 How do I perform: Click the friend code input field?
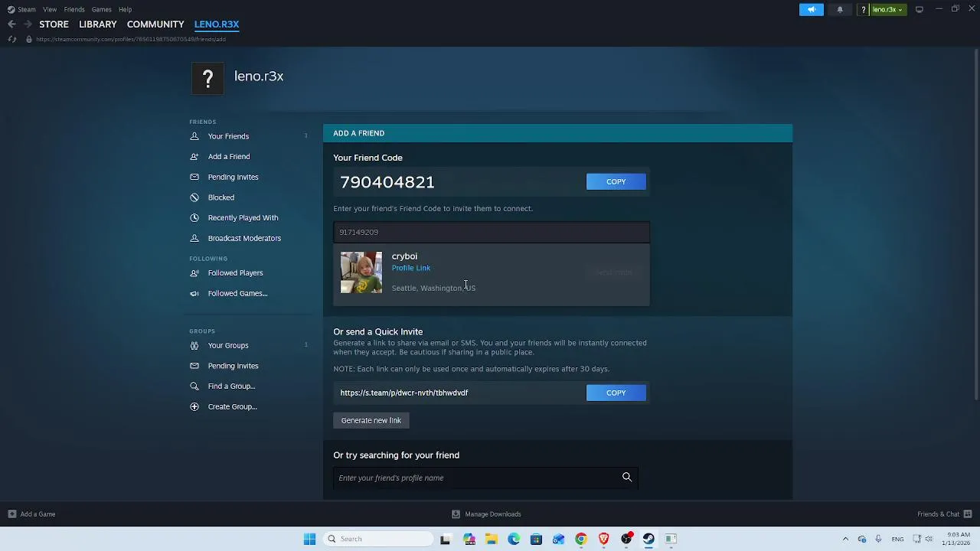[x=492, y=232]
